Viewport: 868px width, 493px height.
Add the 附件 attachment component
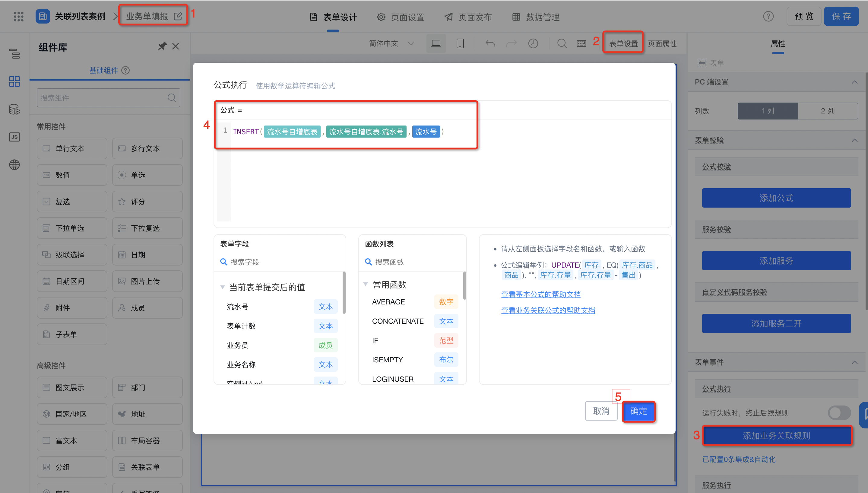72,308
